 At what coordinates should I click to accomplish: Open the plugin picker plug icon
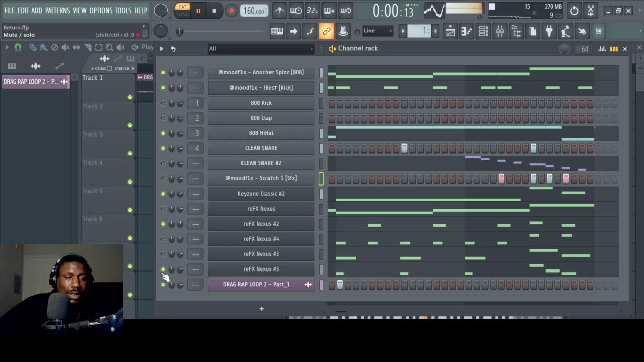[x=549, y=31]
